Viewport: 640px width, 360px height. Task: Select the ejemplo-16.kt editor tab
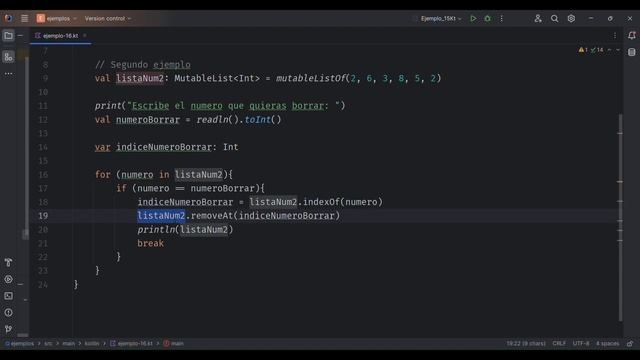(x=60, y=36)
